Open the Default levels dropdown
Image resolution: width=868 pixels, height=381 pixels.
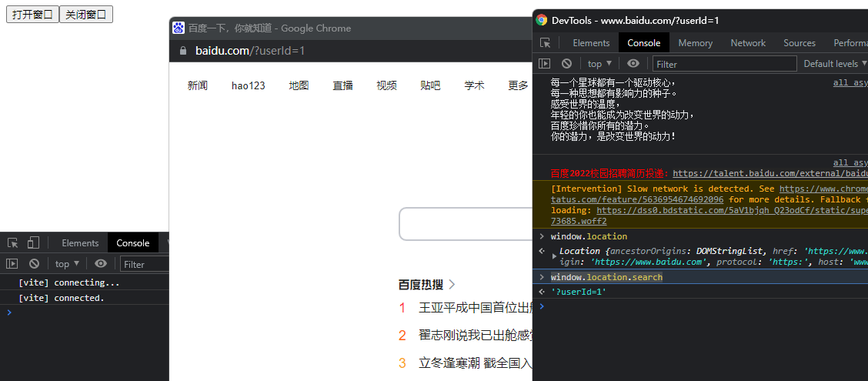point(834,64)
